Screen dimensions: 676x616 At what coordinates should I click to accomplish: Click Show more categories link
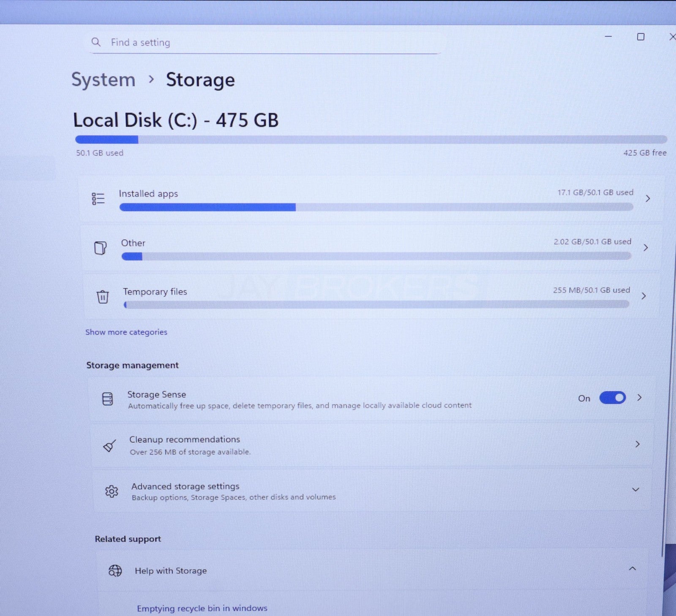click(x=126, y=332)
